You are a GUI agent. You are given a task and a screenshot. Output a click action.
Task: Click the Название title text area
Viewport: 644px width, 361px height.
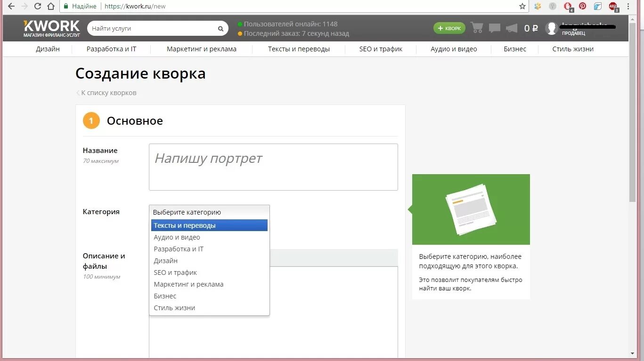273,167
